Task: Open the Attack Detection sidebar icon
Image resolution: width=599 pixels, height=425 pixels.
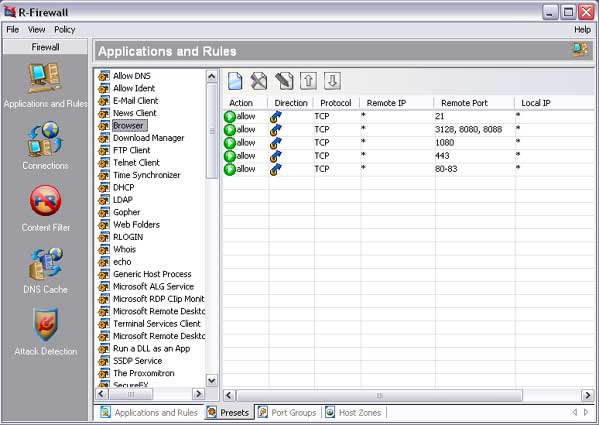Action: 45,325
